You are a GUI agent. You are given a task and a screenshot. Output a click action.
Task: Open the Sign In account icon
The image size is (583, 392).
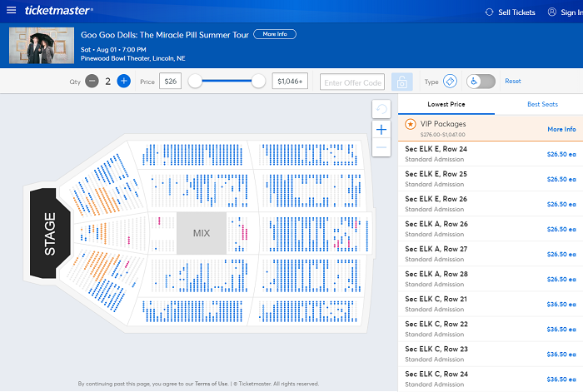552,12
